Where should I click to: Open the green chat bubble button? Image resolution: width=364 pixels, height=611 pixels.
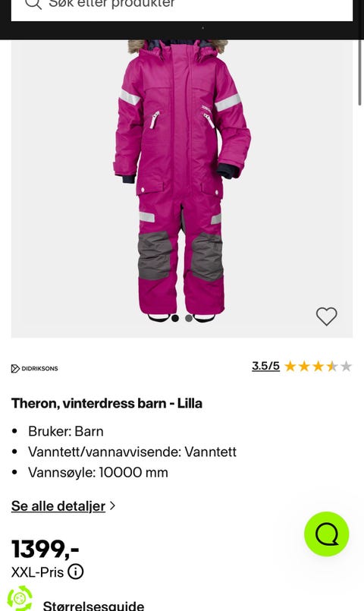(326, 534)
